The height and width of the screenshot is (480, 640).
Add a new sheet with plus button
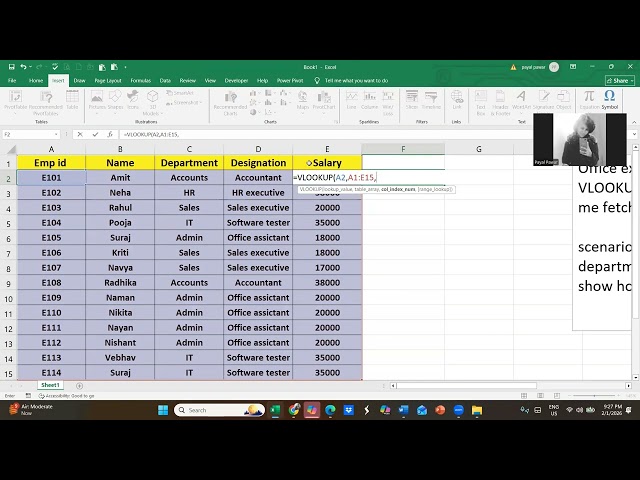79,386
